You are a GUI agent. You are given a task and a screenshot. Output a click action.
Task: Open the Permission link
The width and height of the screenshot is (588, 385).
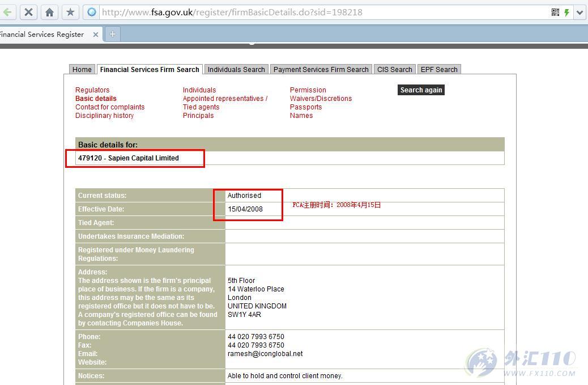coord(308,90)
